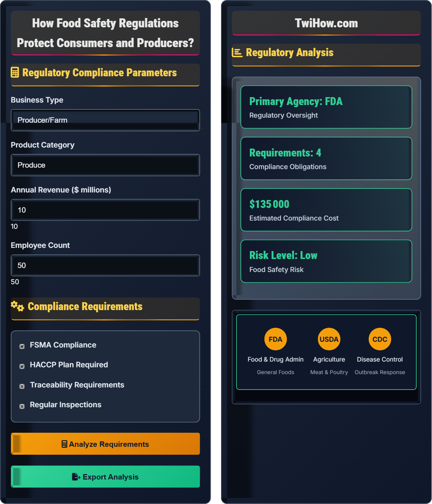Toggle the HACCP Plan Required checkbox

[22, 366]
